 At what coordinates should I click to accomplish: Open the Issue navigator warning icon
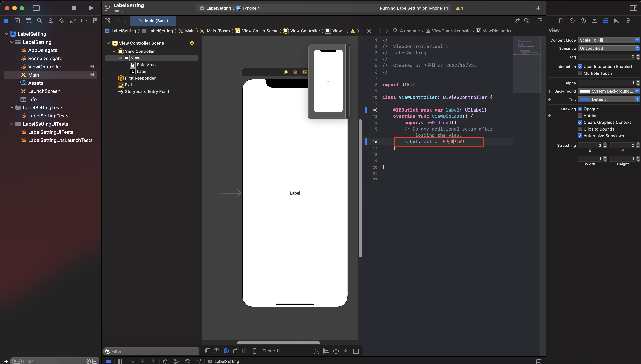coord(51,20)
